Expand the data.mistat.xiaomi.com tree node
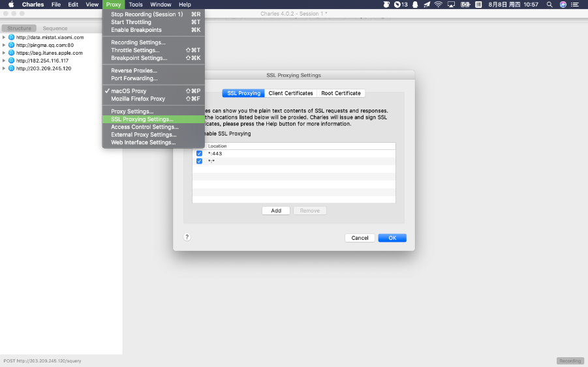 click(x=4, y=37)
